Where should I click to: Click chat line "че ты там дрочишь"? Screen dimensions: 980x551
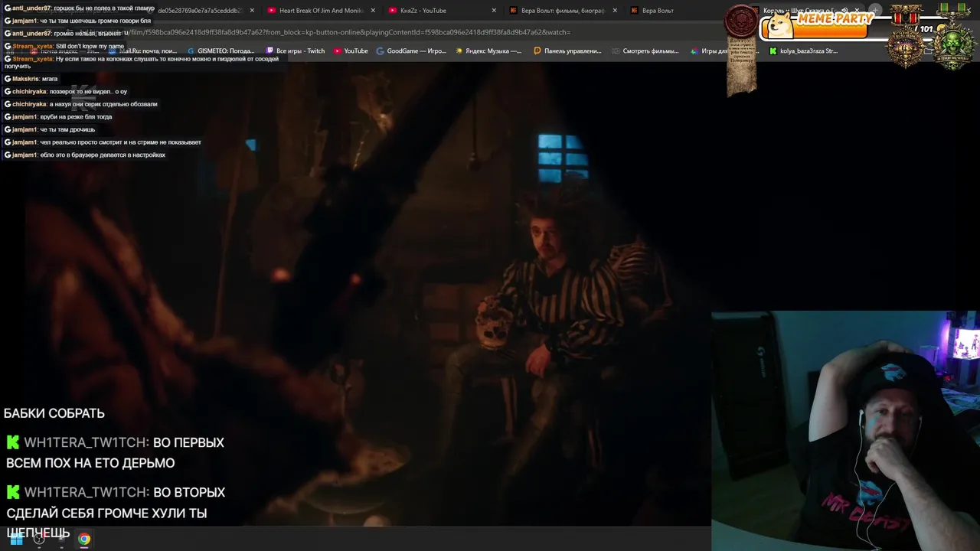pos(50,130)
